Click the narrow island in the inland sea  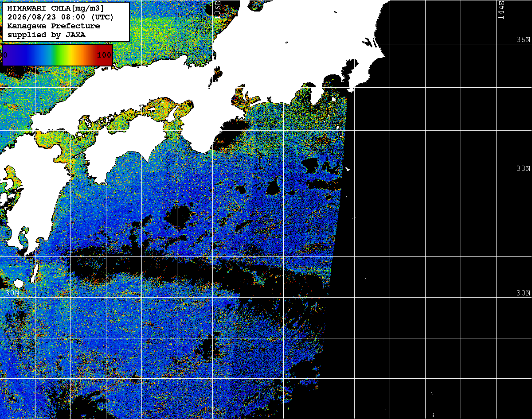[172, 113]
